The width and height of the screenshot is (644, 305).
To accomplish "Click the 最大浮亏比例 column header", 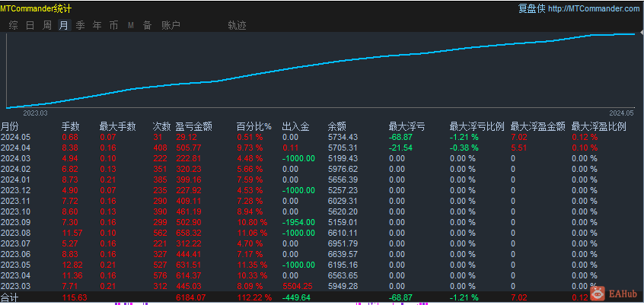I will pyautogui.click(x=477, y=126).
